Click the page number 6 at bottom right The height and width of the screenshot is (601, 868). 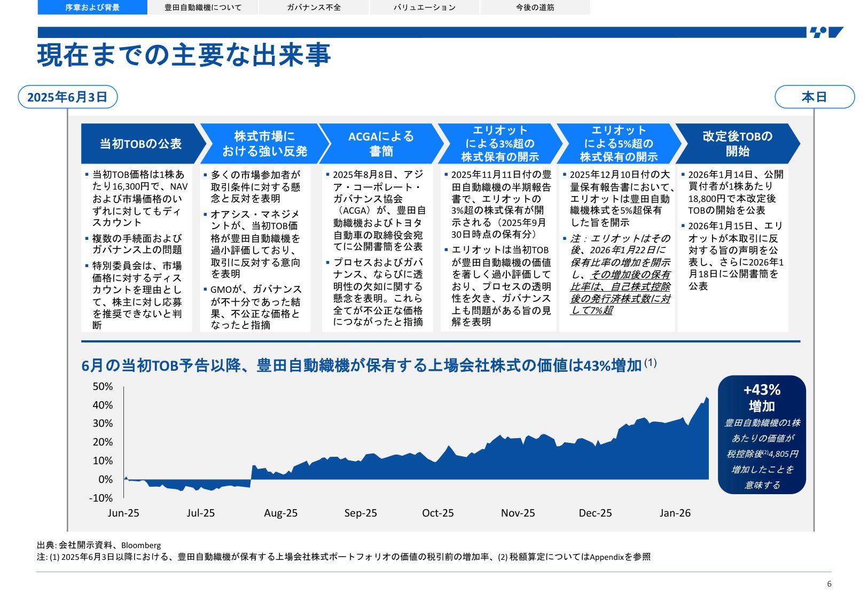coord(829,584)
